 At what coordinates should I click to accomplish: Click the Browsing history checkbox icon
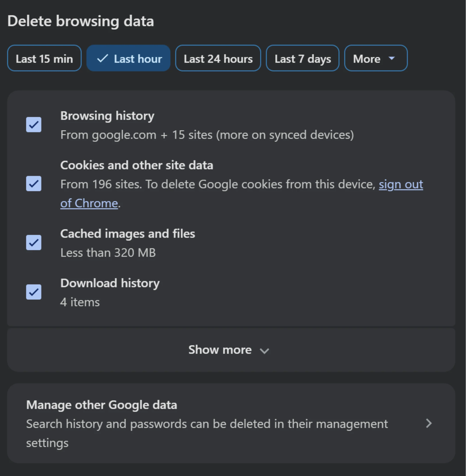tap(34, 125)
